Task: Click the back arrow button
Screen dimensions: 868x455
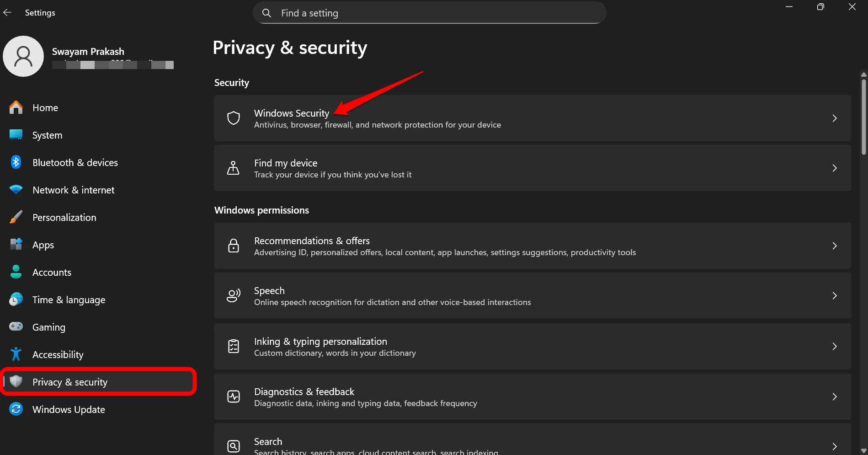Action: click(7, 12)
